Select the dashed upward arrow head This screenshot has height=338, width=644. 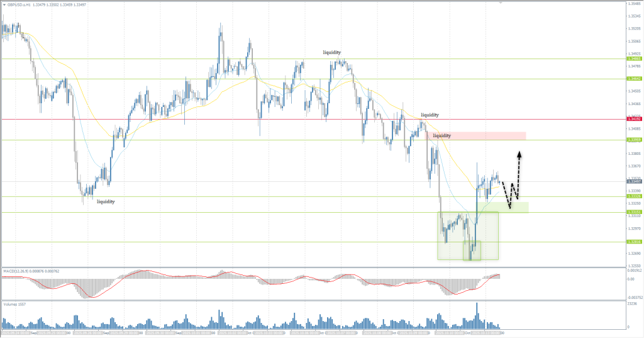(519, 153)
